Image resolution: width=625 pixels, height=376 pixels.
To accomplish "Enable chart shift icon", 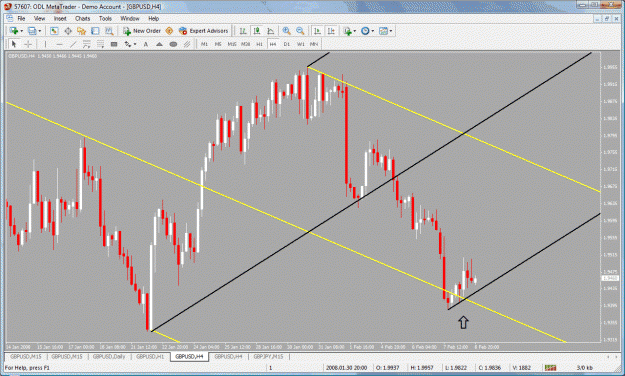I will (x=331, y=31).
